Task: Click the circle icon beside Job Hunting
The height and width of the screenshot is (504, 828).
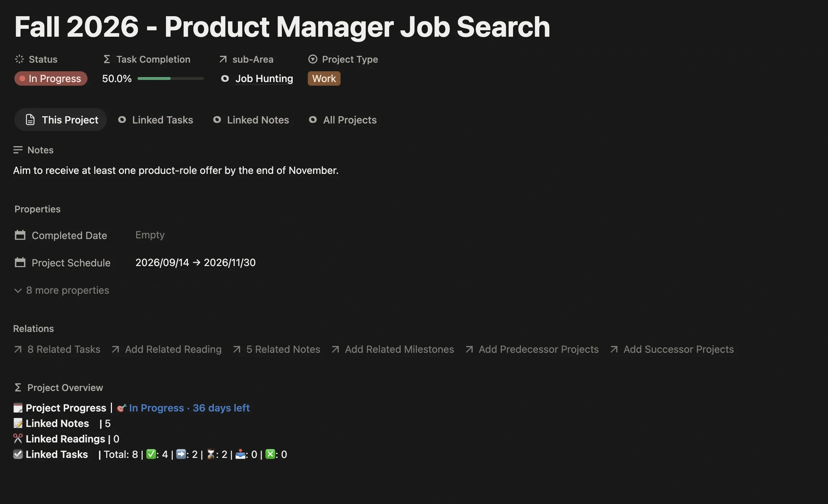Action: [x=225, y=78]
